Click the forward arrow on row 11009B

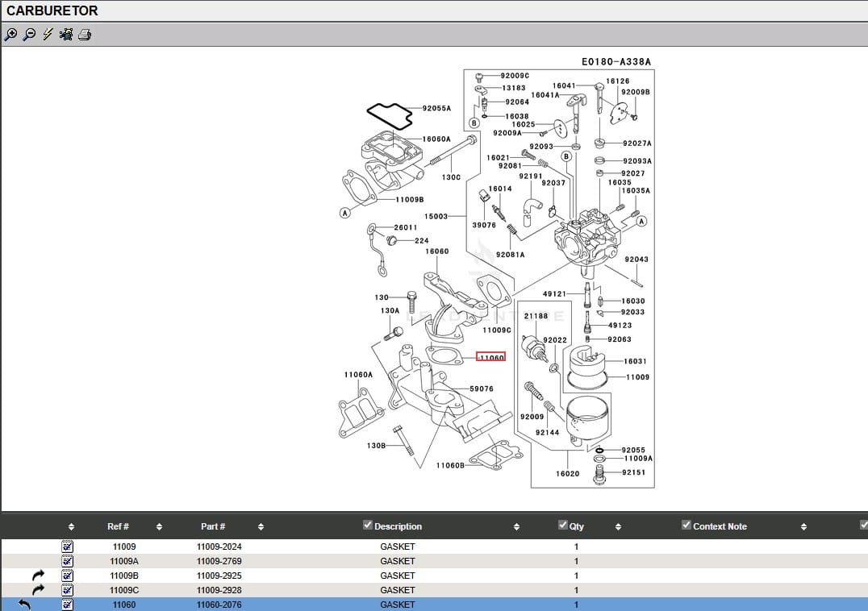point(39,576)
